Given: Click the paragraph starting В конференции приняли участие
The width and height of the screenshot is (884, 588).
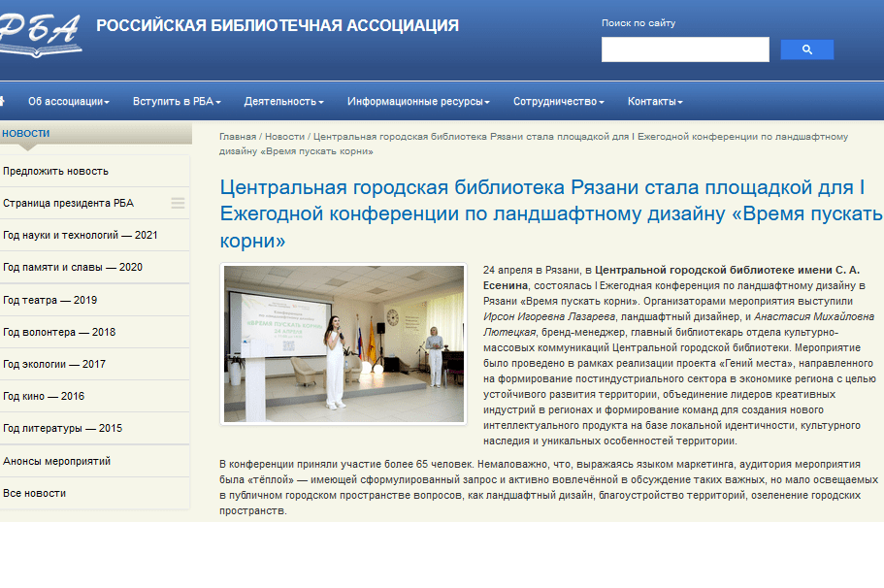Looking at the screenshot, I should [548, 488].
